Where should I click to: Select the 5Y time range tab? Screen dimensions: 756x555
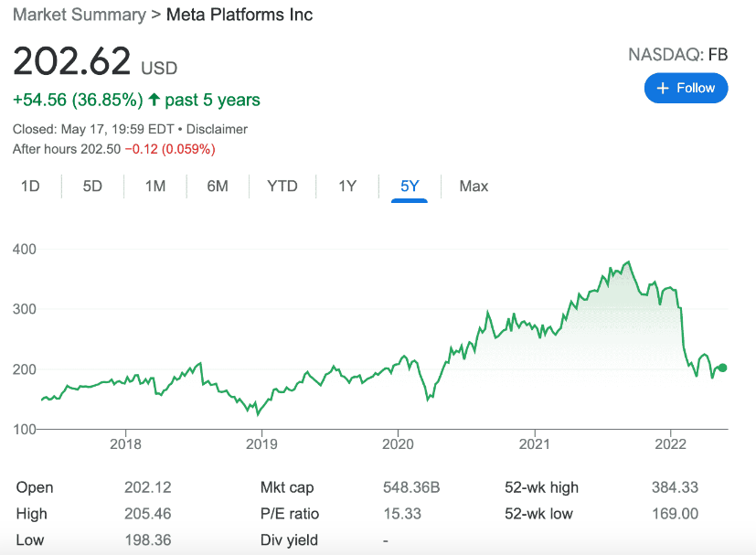(x=410, y=187)
